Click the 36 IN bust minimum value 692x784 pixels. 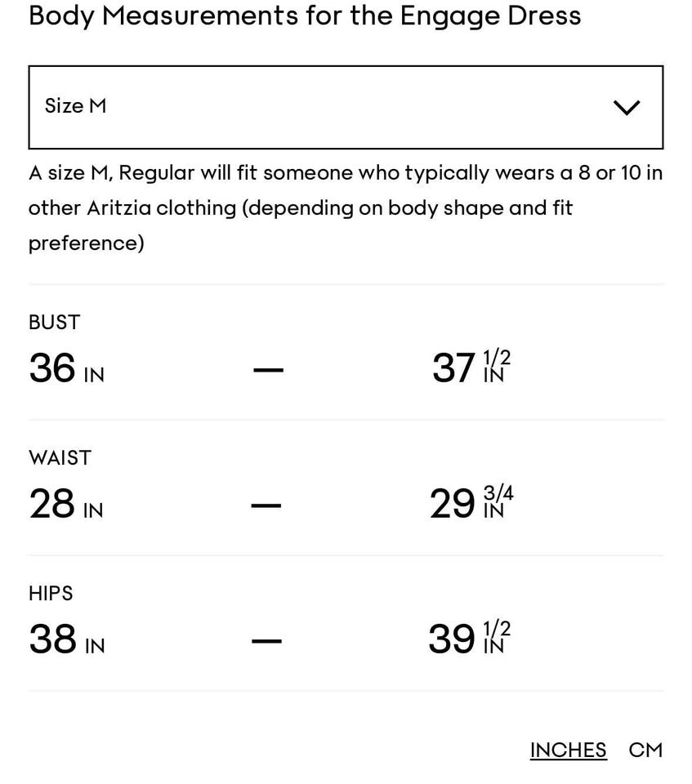pyautogui.click(x=66, y=368)
